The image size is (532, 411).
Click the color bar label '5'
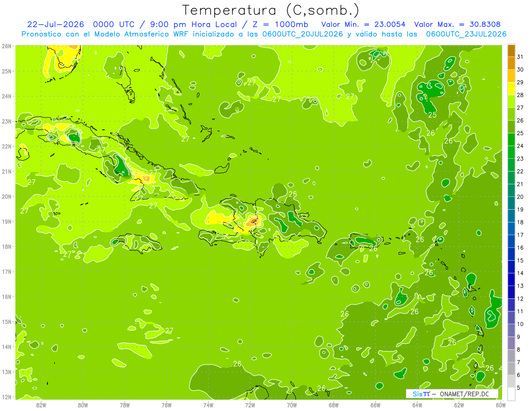pos(519,388)
